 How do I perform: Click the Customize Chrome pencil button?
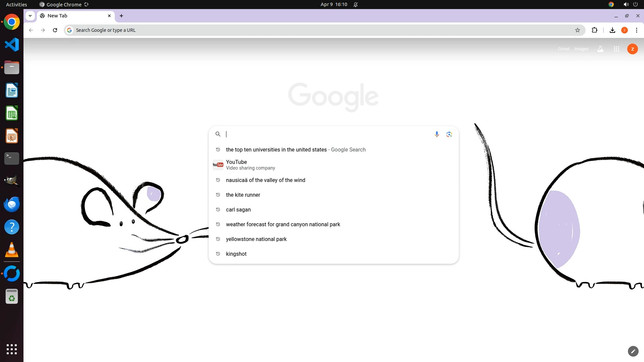633,351
